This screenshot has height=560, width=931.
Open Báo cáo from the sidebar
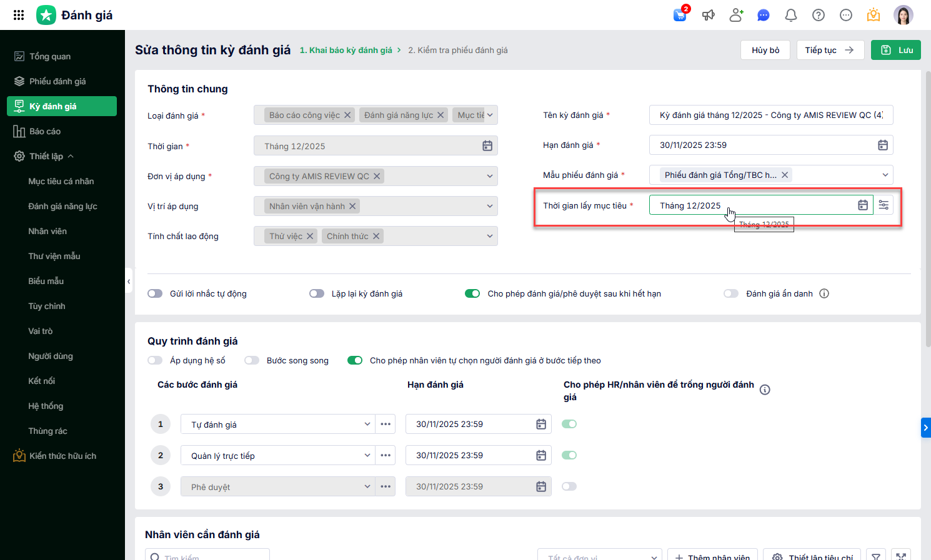tap(45, 131)
